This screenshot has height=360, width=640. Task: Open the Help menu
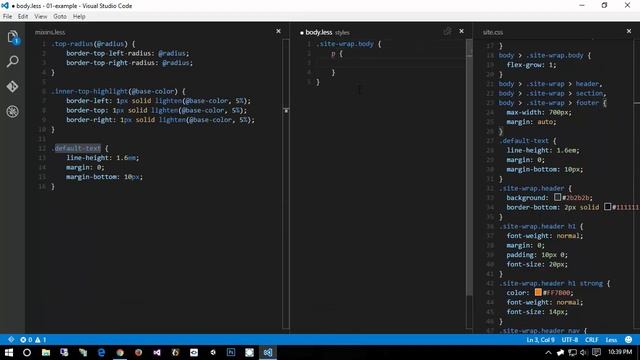point(79,16)
